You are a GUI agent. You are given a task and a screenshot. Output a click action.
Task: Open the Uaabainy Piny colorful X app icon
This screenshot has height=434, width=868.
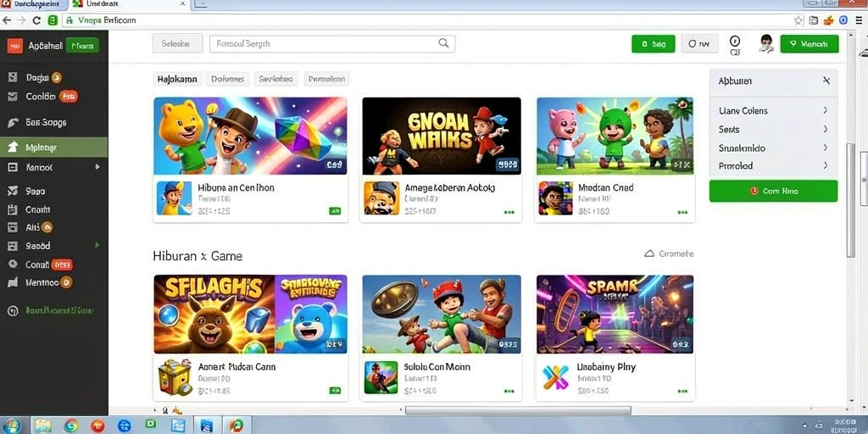coord(555,377)
